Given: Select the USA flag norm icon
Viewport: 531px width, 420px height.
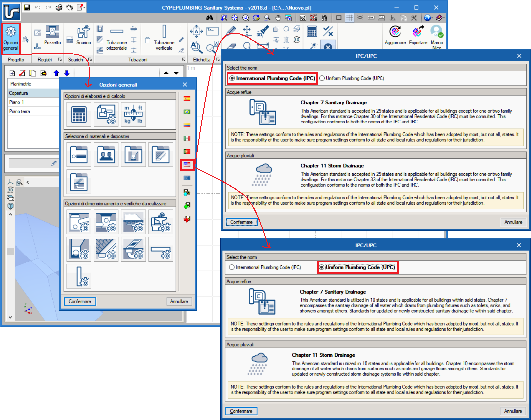Looking at the screenshot, I should pos(187,165).
